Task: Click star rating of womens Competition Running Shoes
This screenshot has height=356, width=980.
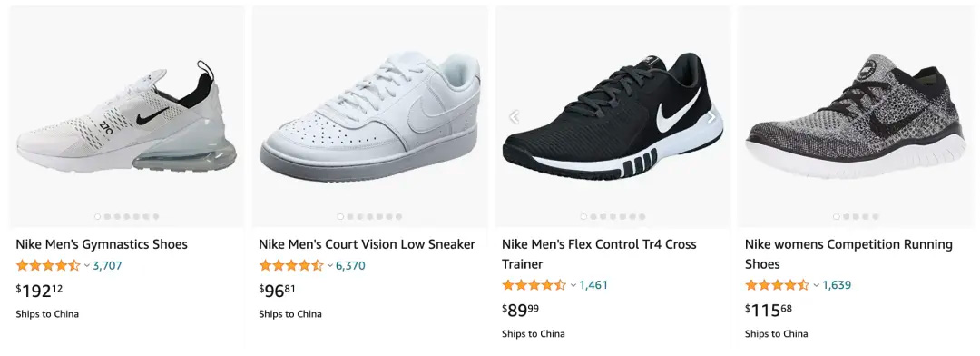Action: [778, 284]
